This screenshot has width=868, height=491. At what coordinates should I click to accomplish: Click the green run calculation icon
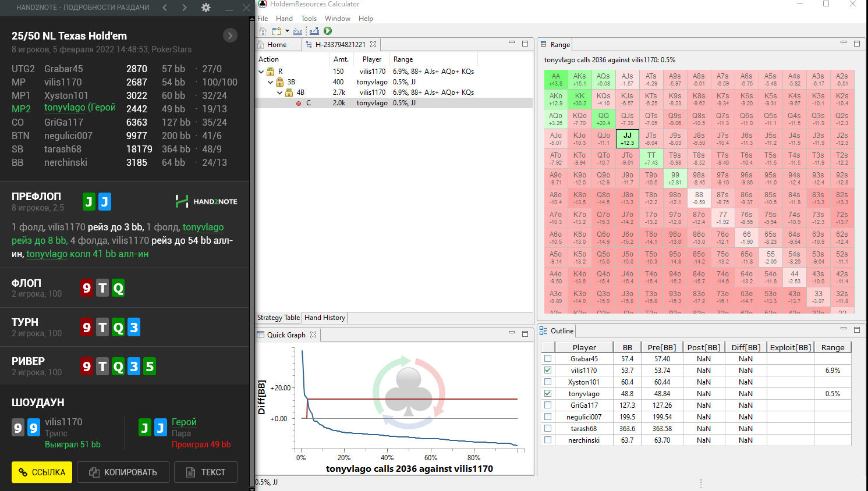point(328,31)
